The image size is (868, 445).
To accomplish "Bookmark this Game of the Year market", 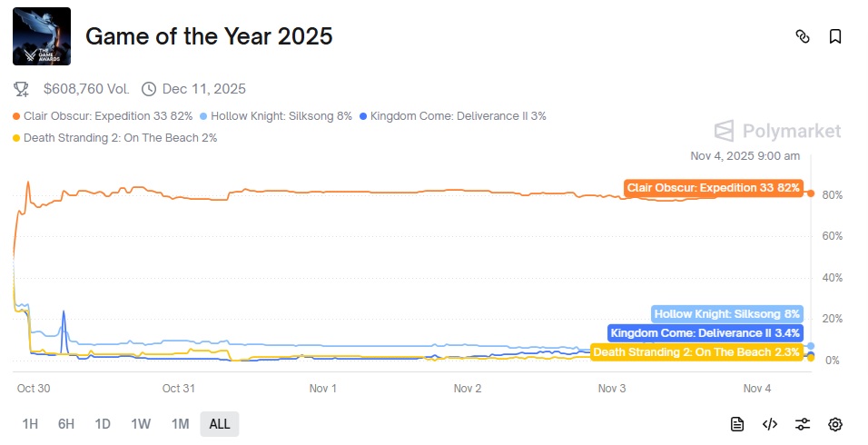I will tap(835, 36).
